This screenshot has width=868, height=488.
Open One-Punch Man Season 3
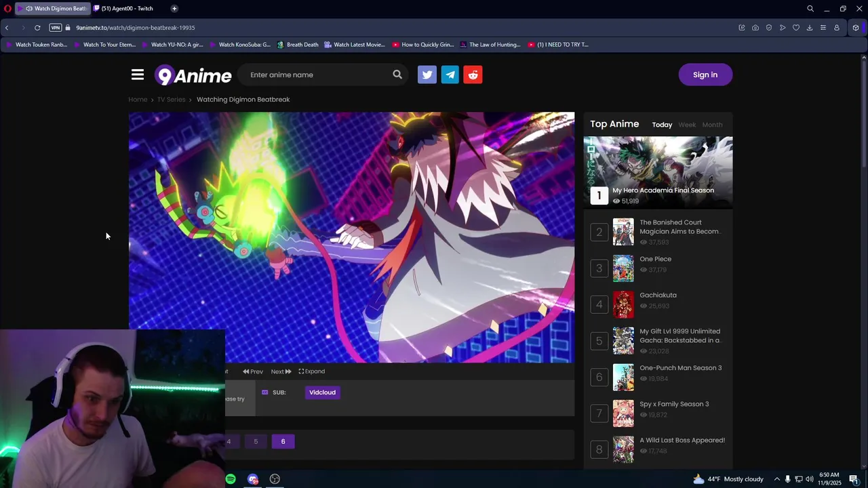coord(680,368)
